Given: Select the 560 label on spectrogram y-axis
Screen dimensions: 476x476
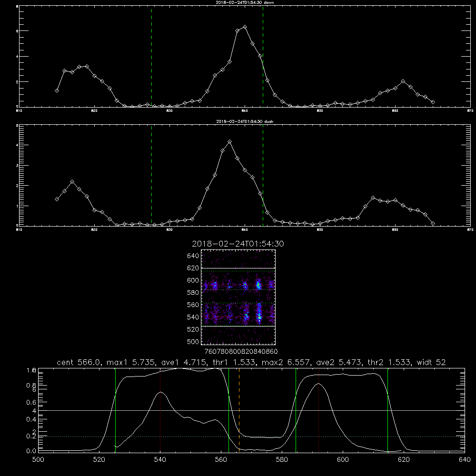Looking at the screenshot, I should [x=193, y=305].
